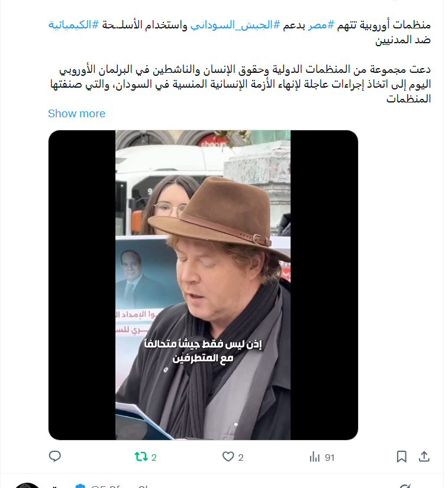Click the blue verified badge of next post
448x488 pixels.
click(80, 486)
